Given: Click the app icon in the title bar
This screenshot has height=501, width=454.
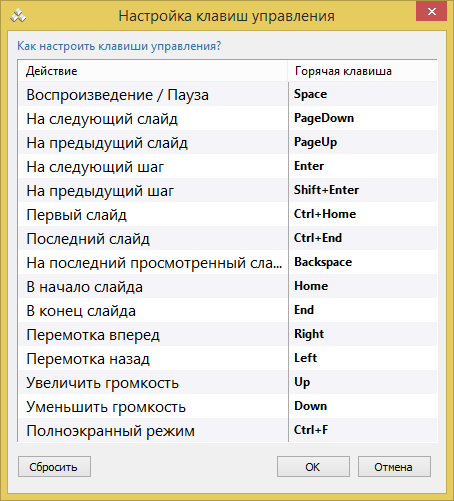Looking at the screenshot, I should 18,16.
